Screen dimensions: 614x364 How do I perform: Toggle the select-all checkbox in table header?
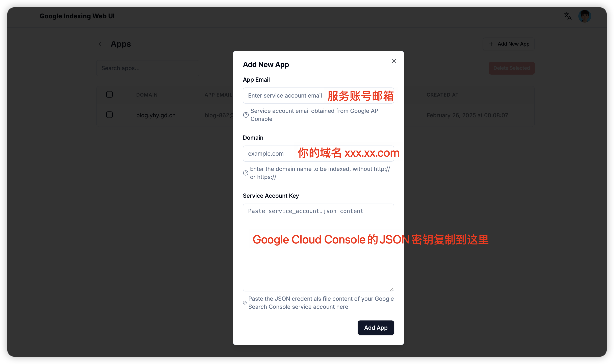pos(109,95)
